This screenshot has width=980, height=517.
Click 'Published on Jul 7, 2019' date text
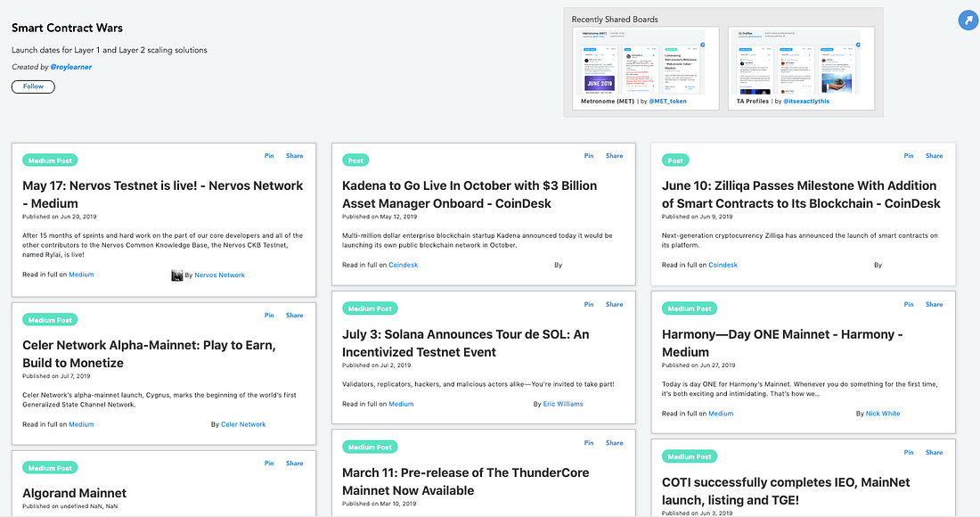click(x=56, y=376)
